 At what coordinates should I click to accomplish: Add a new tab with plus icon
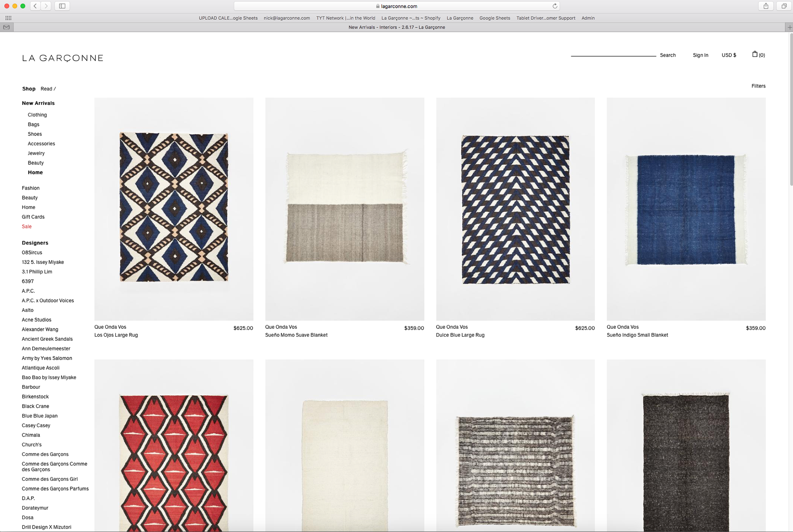tap(789, 27)
